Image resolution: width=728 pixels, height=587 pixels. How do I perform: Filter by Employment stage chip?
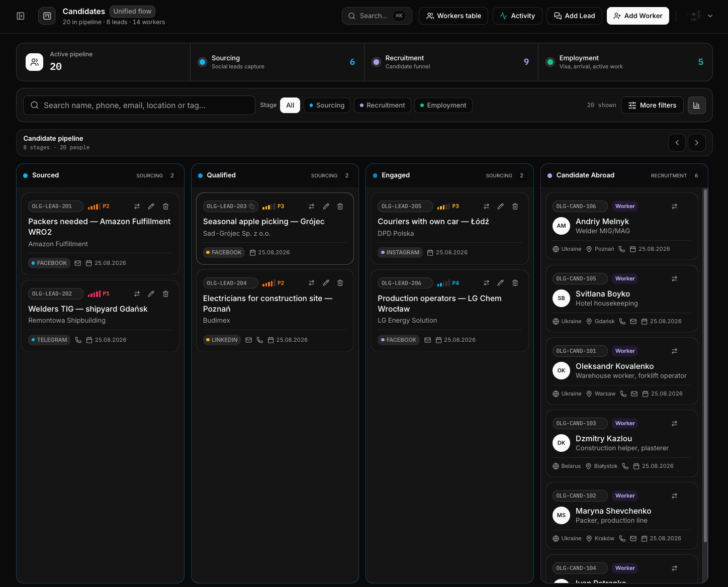[443, 106]
